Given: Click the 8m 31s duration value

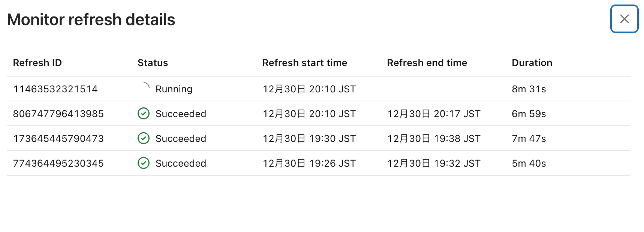Looking at the screenshot, I should tap(529, 89).
